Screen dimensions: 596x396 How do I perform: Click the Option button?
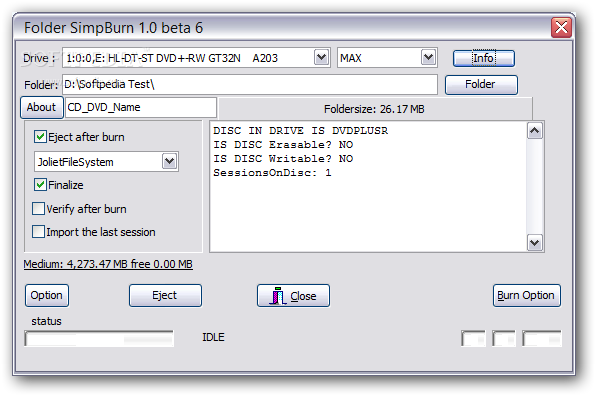click(47, 295)
